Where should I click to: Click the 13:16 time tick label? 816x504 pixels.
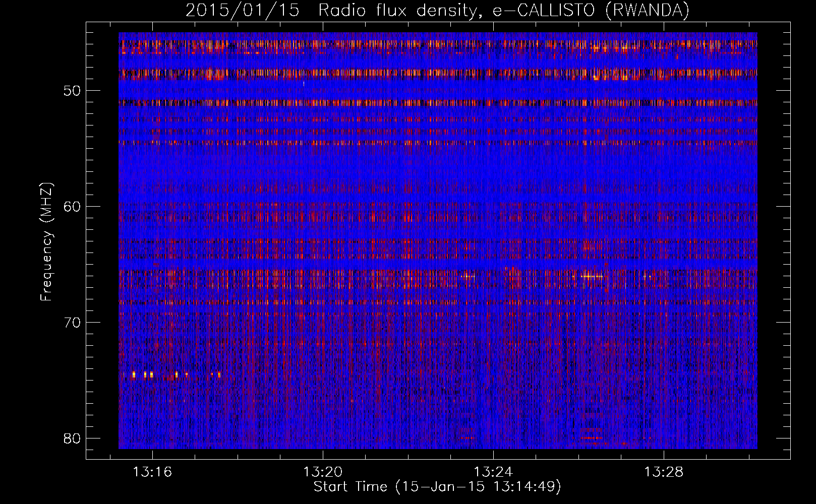pos(152,472)
